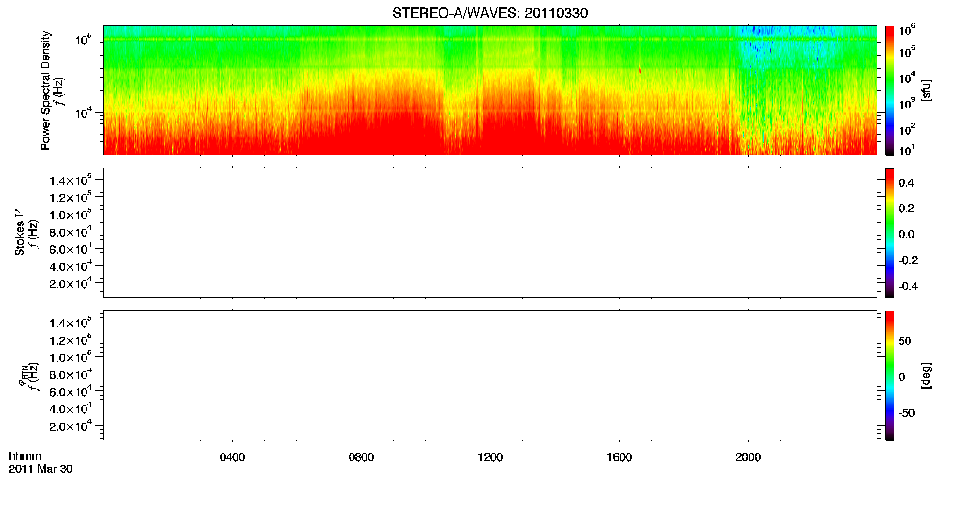
Task: Click the 1200 time axis label
Action: (490, 457)
